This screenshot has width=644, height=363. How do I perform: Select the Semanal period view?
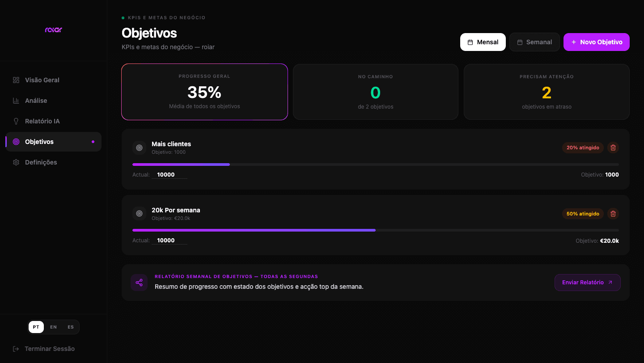(534, 42)
